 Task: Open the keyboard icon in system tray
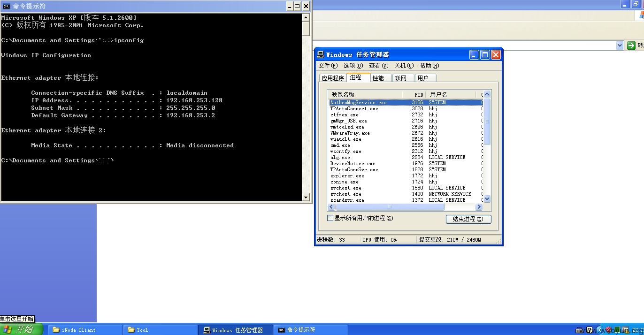tap(580, 330)
